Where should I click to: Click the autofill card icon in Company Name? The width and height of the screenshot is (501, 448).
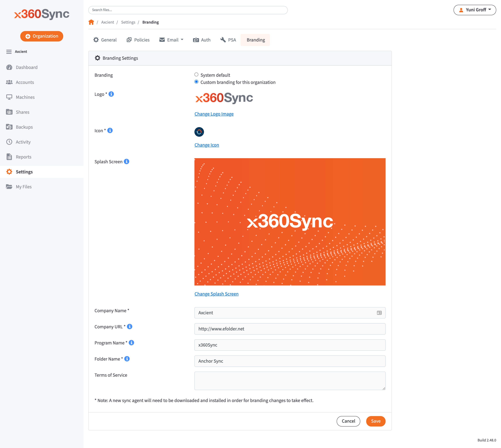[x=379, y=313]
